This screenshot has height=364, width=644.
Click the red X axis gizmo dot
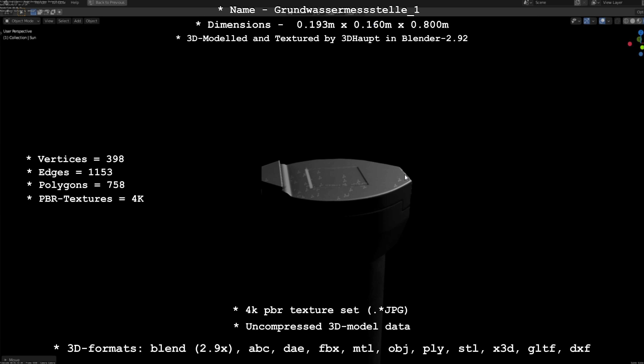pos(630,44)
